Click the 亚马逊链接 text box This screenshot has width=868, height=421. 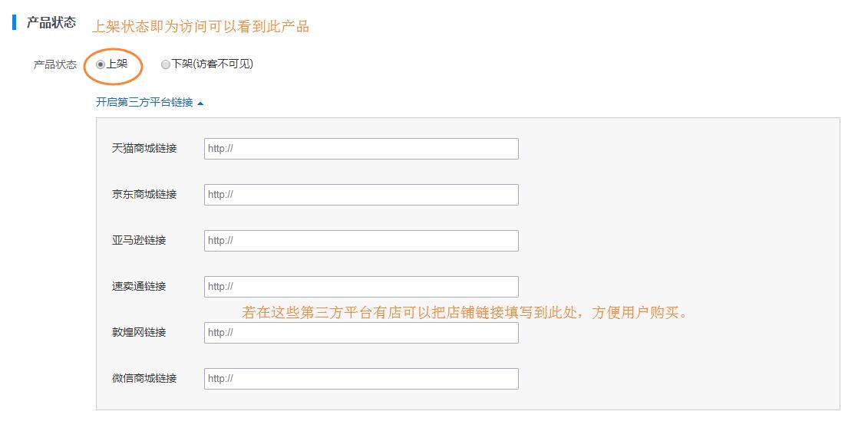(x=361, y=241)
